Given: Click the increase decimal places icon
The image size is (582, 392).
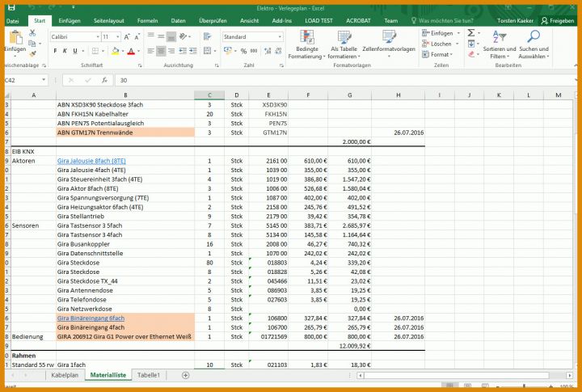Looking at the screenshot, I should coord(268,51).
